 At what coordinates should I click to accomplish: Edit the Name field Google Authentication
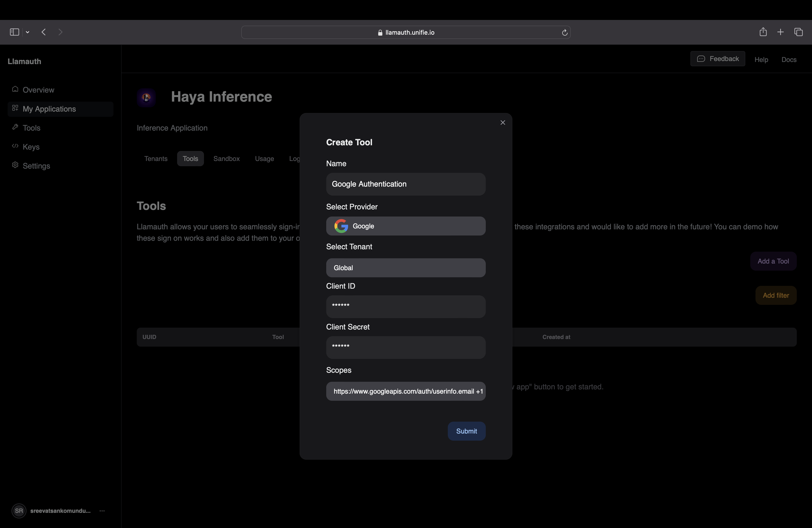(x=406, y=184)
